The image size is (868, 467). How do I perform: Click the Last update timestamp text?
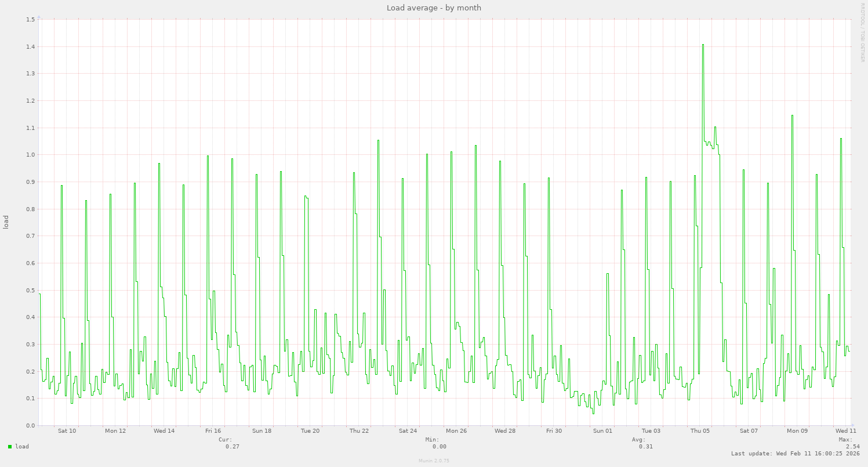(795, 453)
